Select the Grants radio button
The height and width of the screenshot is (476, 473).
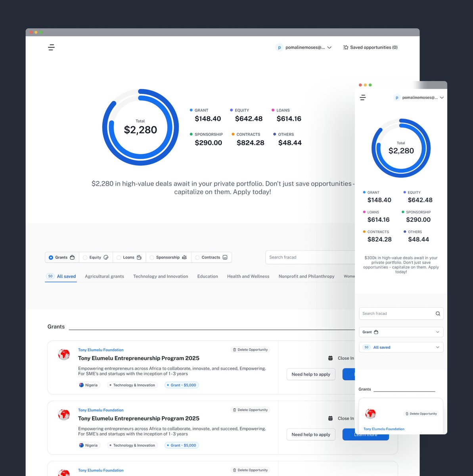(x=51, y=257)
